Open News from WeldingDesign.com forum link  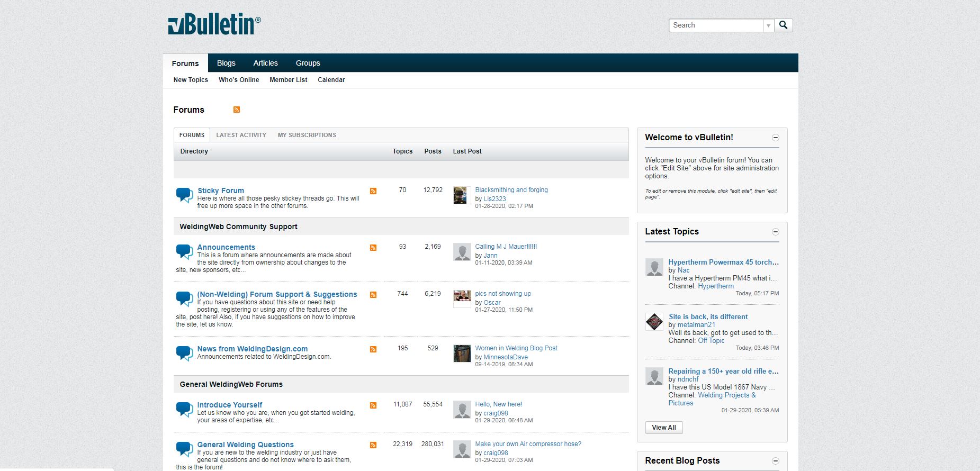[x=253, y=349]
